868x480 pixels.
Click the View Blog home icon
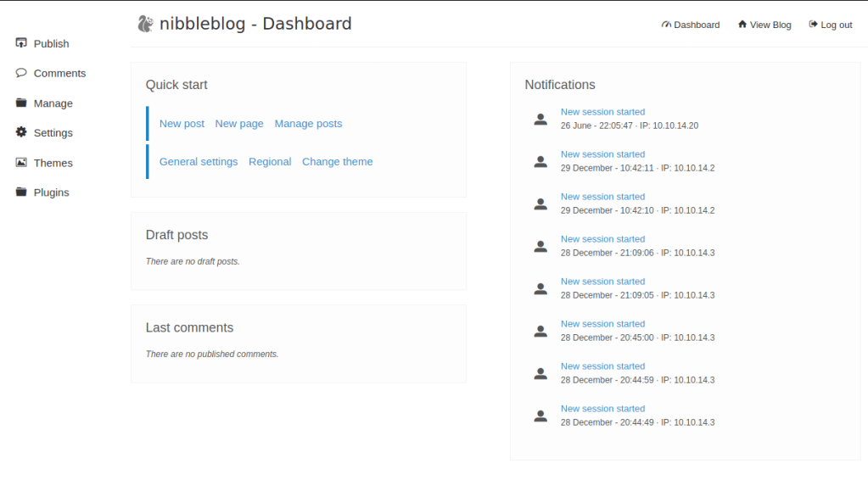[x=742, y=25]
